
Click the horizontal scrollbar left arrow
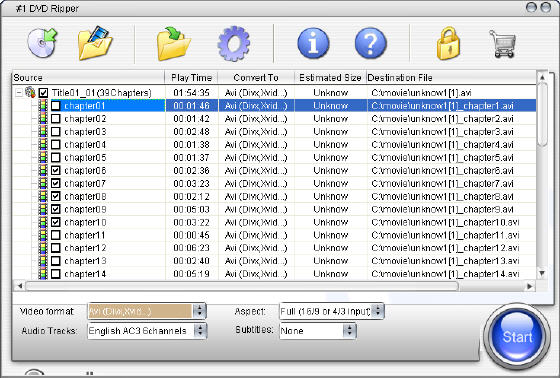click(x=20, y=286)
